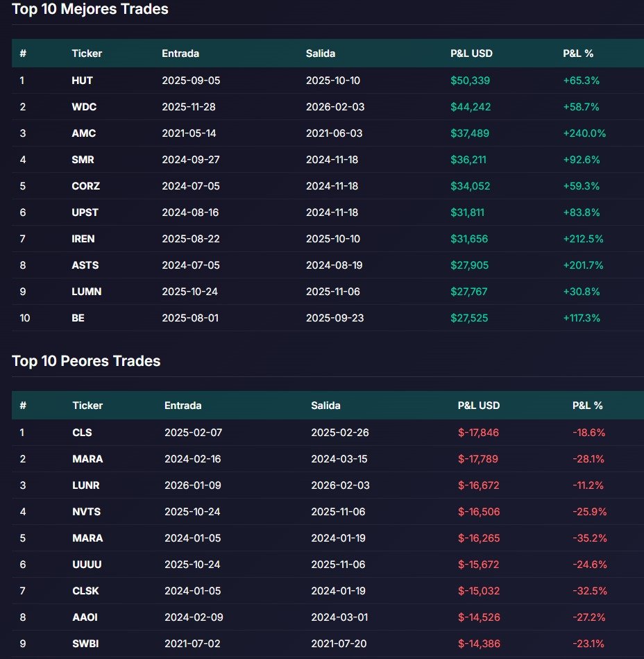Click the +240.0% percentage for AMC
This screenshot has height=659, width=644.
(x=584, y=133)
